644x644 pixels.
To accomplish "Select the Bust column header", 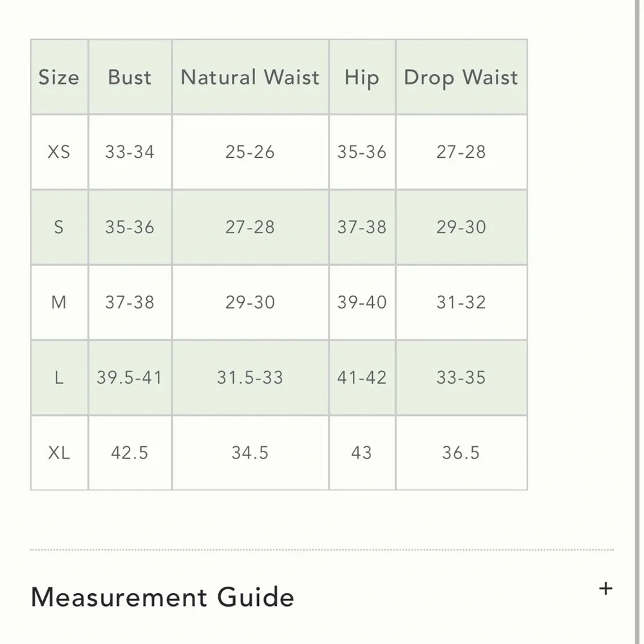I will (130, 77).
